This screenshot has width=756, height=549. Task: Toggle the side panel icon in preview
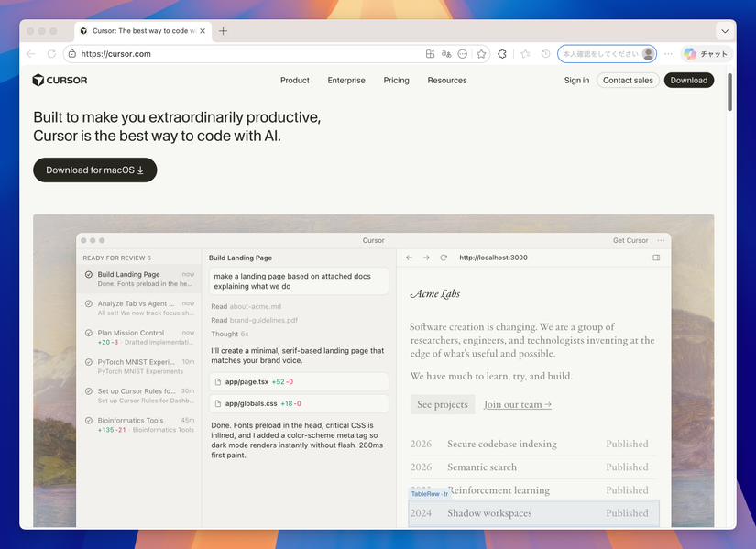(656, 258)
